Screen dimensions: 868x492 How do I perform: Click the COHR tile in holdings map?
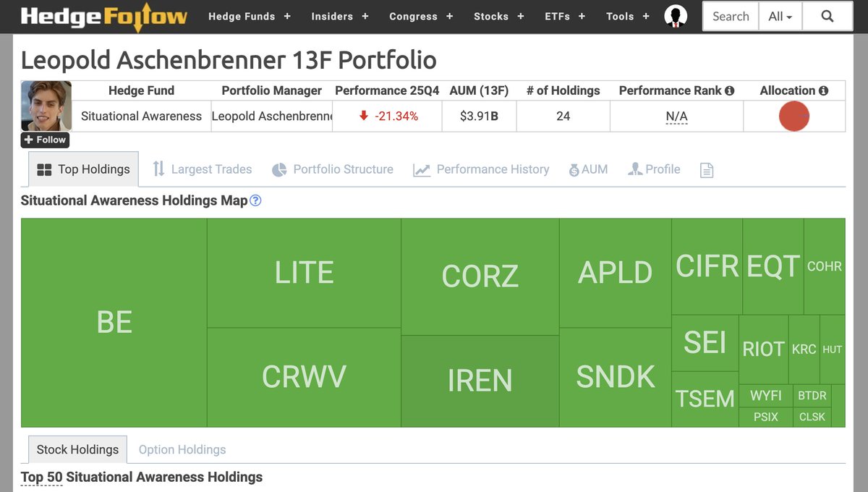(x=825, y=266)
